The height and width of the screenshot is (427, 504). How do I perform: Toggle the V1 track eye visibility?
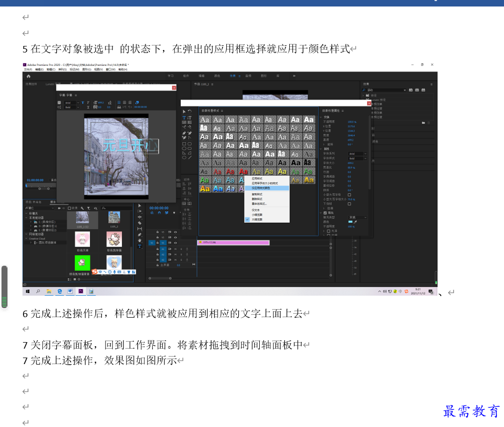tap(175, 243)
